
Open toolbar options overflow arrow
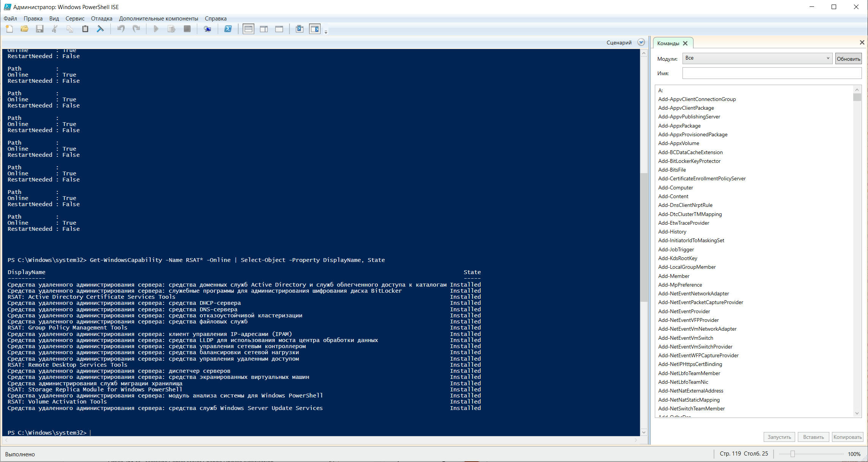(x=326, y=32)
